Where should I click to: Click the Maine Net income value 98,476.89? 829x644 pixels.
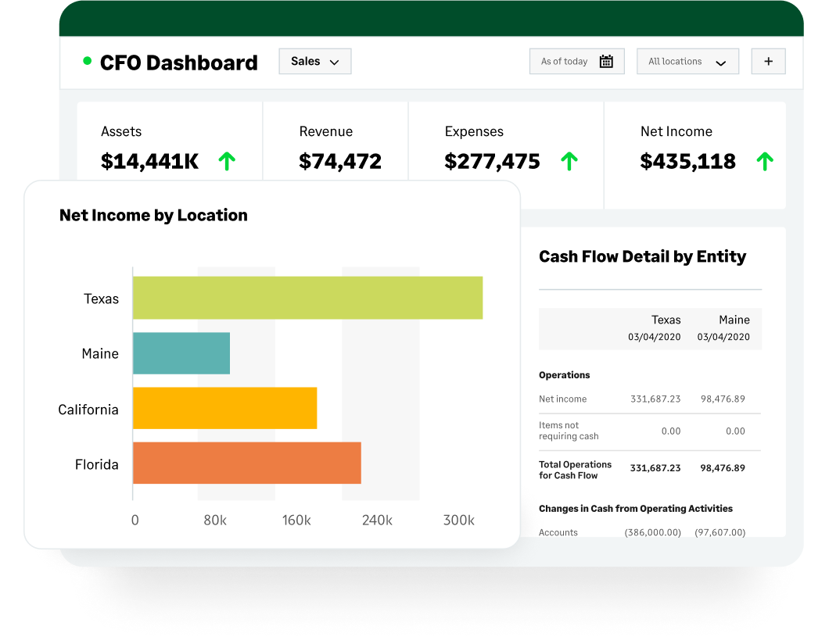pos(723,399)
